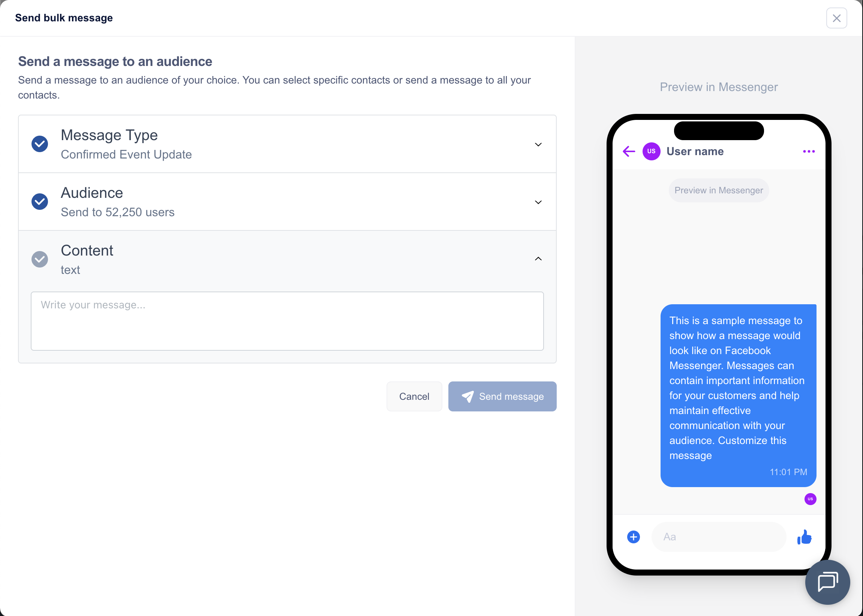Click the Message Type checkmark circle
The image size is (863, 616).
coord(39,144)
